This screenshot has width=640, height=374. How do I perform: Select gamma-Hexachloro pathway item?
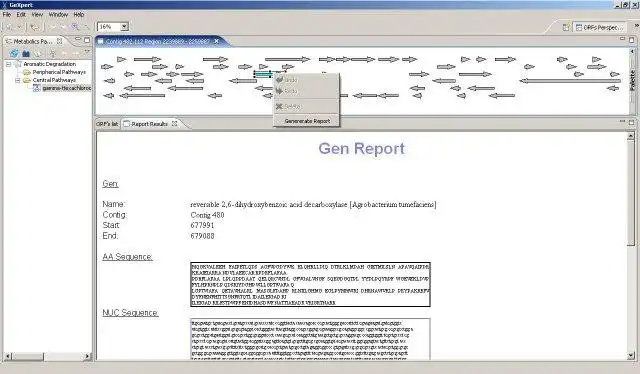67,88
